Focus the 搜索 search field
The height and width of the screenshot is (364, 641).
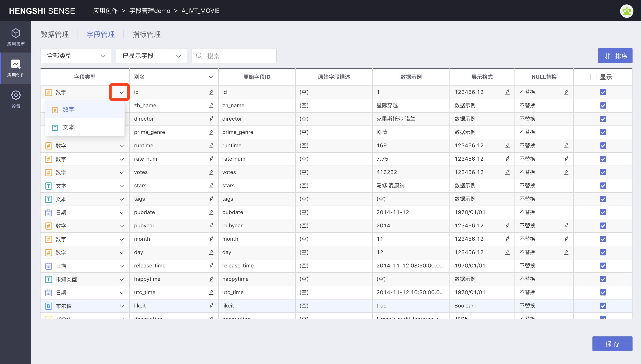pos(234,55)
